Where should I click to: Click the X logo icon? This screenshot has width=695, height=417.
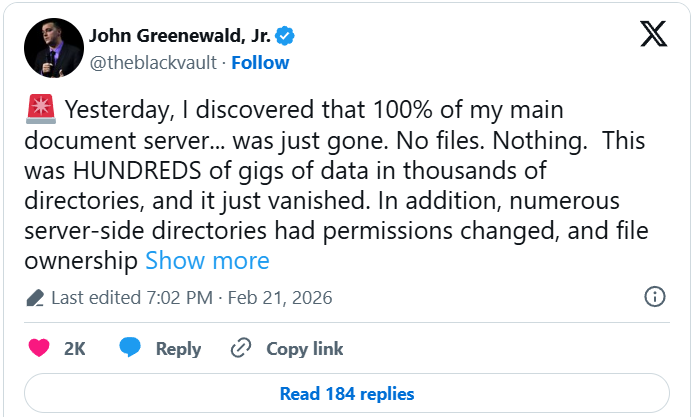(654, 36)
